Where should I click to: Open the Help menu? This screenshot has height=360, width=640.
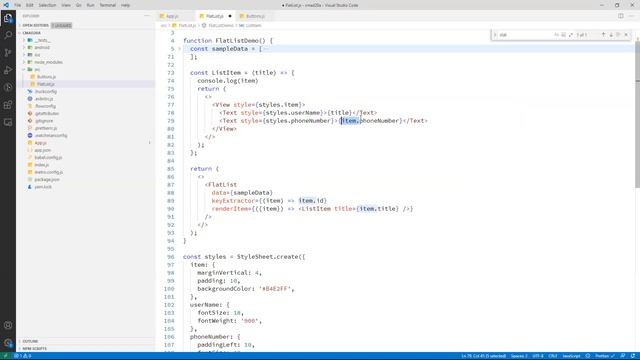pos(126,5)
